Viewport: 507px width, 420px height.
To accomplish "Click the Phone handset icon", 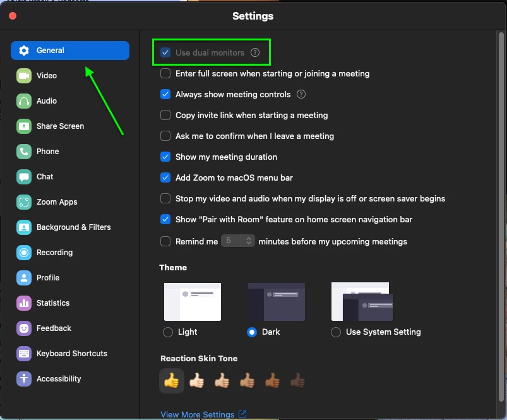I will [24, 152].
